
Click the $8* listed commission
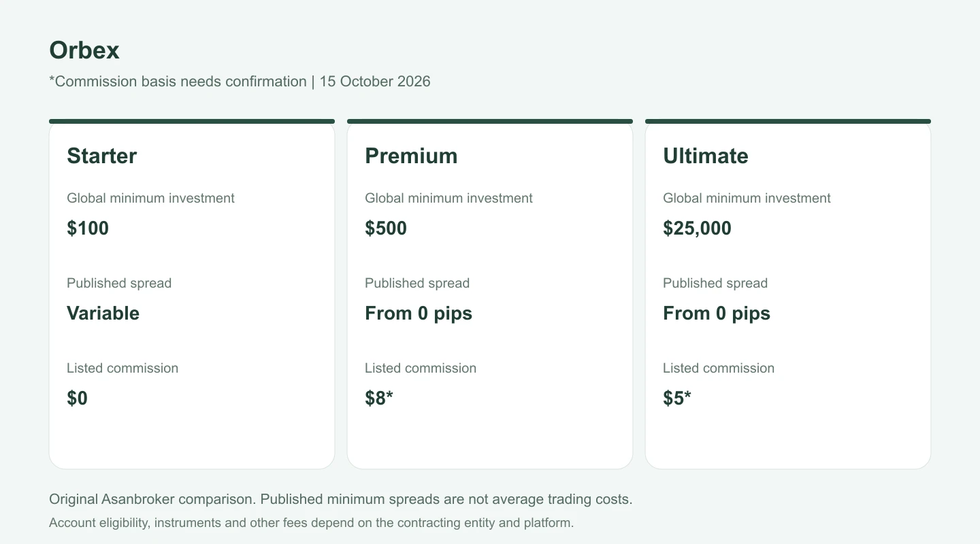pyautogui.click(x=379, y=398)
